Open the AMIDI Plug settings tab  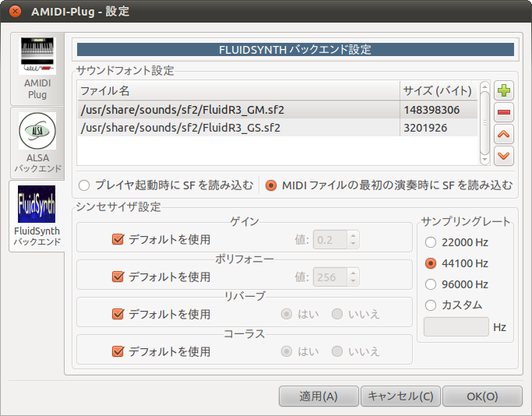37,69
